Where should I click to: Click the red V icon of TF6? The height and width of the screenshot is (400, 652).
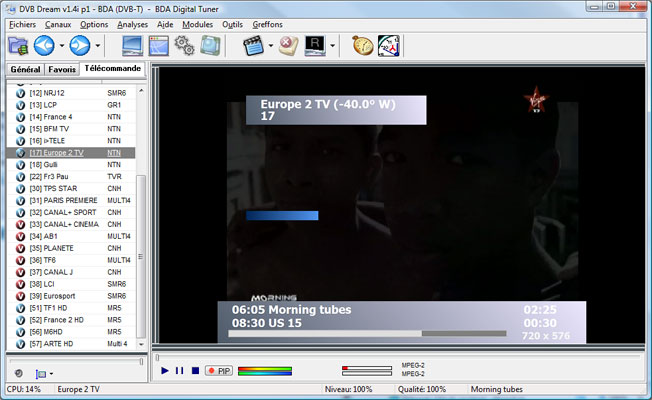[20, 261]
